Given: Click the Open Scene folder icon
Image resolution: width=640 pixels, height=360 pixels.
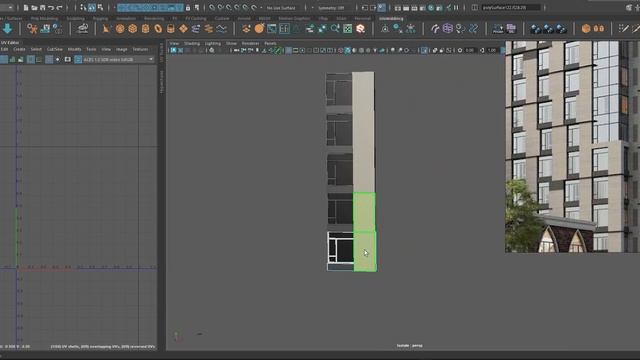Looking at the screenshot, I should [x=34, y=7].
